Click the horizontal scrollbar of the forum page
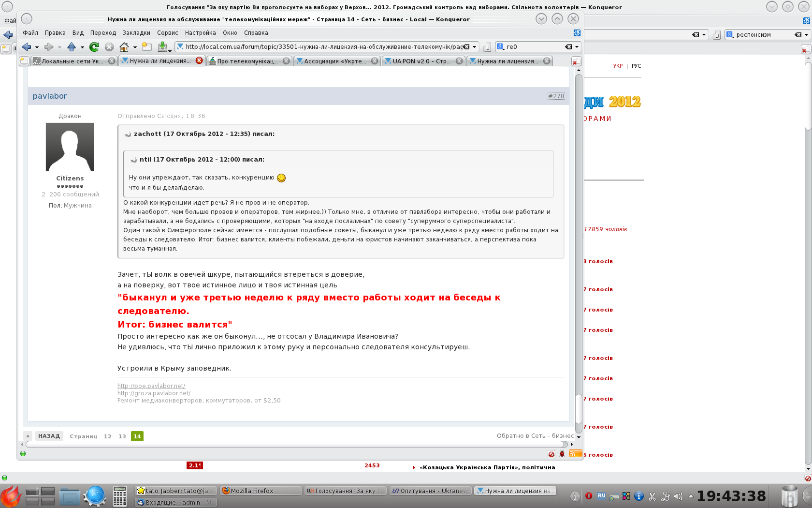 click(296, 444)
